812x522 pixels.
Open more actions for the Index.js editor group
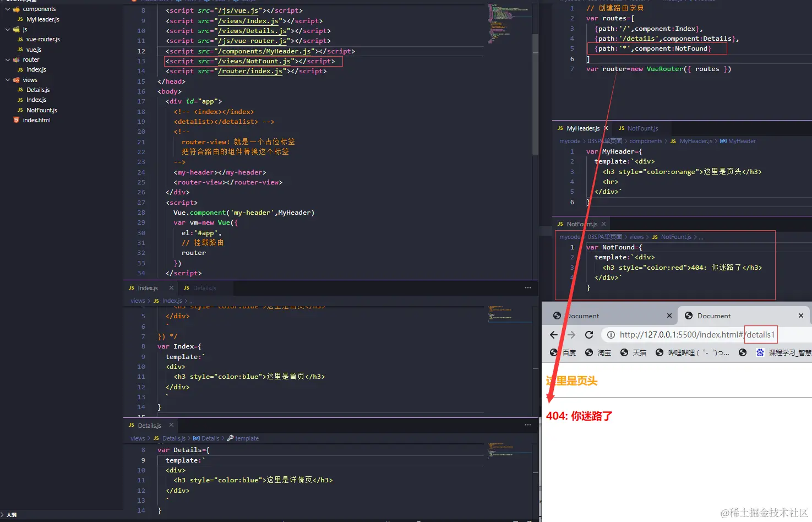click(528, 288)
